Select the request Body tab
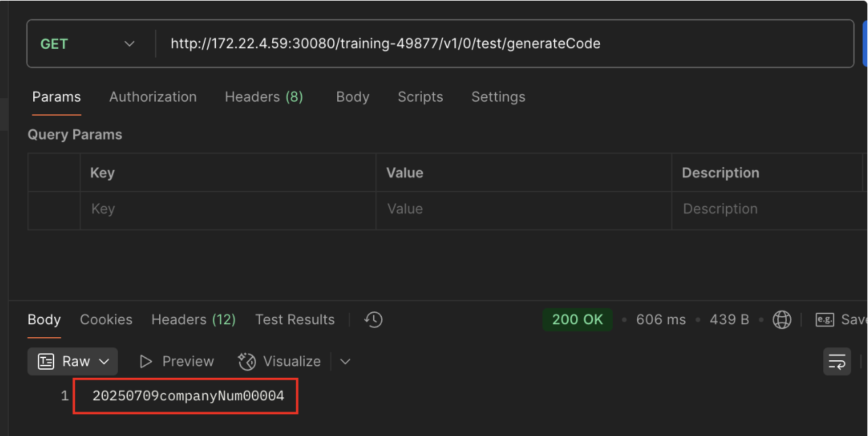Screen dimensions: 868x436 click(x=353, y=97)
